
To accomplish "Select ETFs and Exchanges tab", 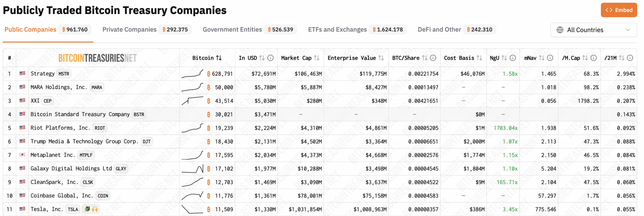I will (x=357, y=30).
